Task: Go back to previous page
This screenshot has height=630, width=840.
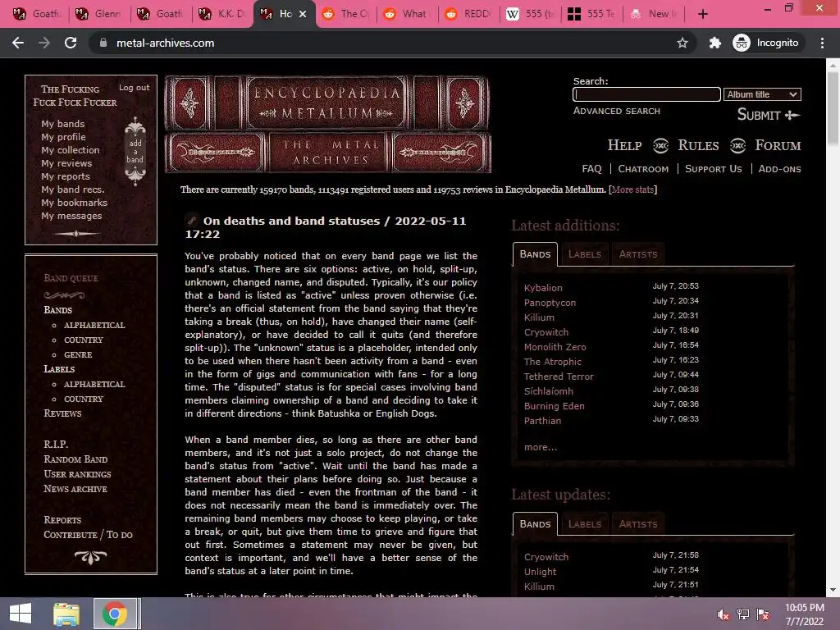Action: click(x=18, y=43)
